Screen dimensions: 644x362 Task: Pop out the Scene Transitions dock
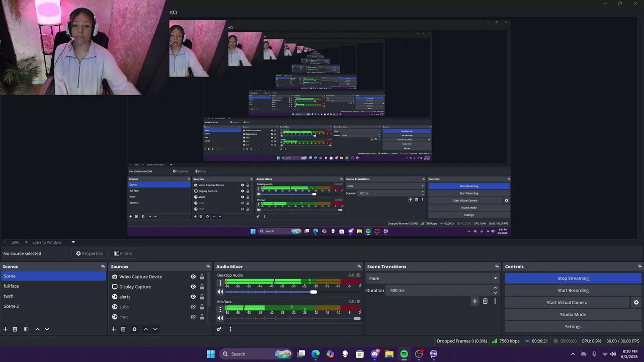click(x=497, y=266)
